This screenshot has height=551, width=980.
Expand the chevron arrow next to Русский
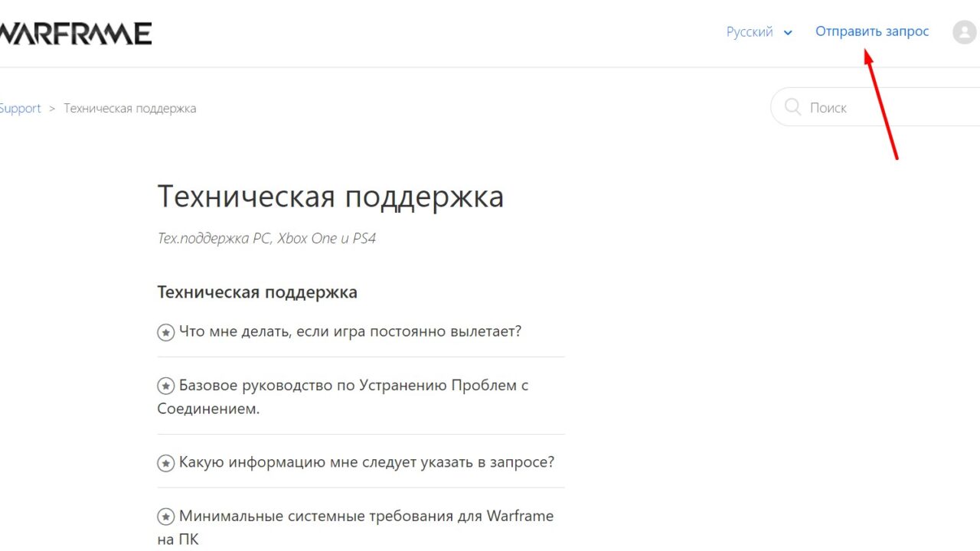pos(788,33)
